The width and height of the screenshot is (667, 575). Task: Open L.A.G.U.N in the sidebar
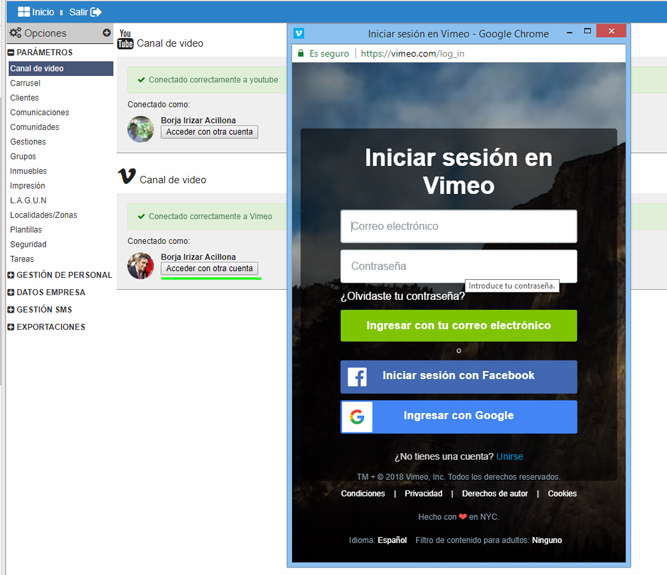point(28,200)
